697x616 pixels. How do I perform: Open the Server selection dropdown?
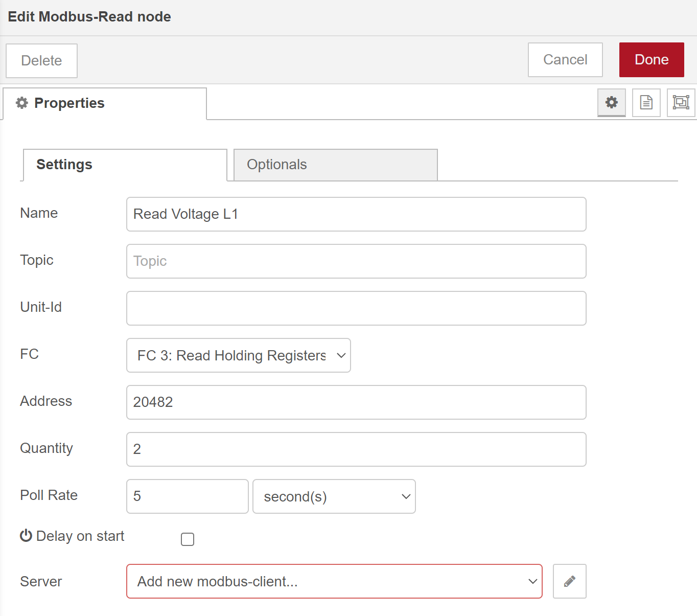click(x=334, y=581)
